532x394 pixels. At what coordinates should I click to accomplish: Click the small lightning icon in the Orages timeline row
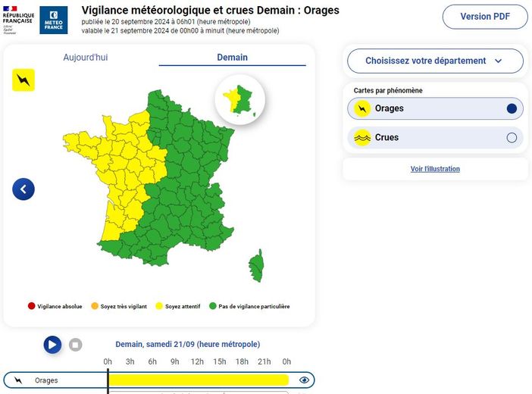click(x=18, y=380)
